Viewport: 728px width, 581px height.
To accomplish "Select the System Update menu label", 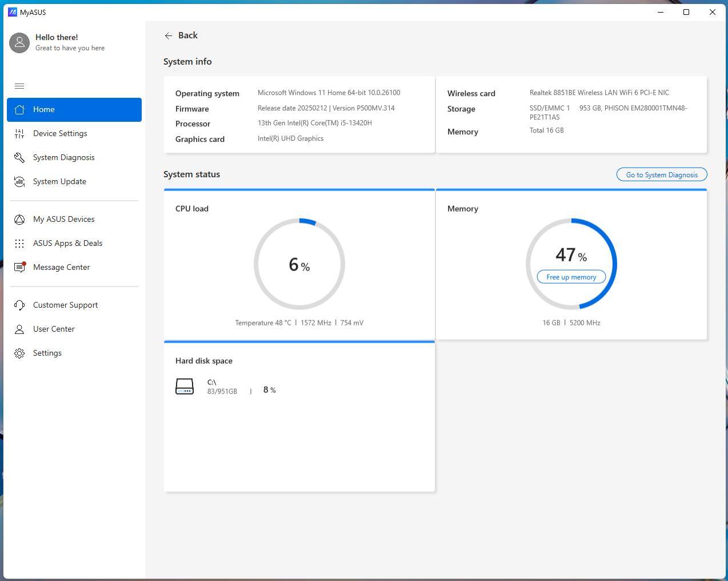I will [x=59, y=182].
